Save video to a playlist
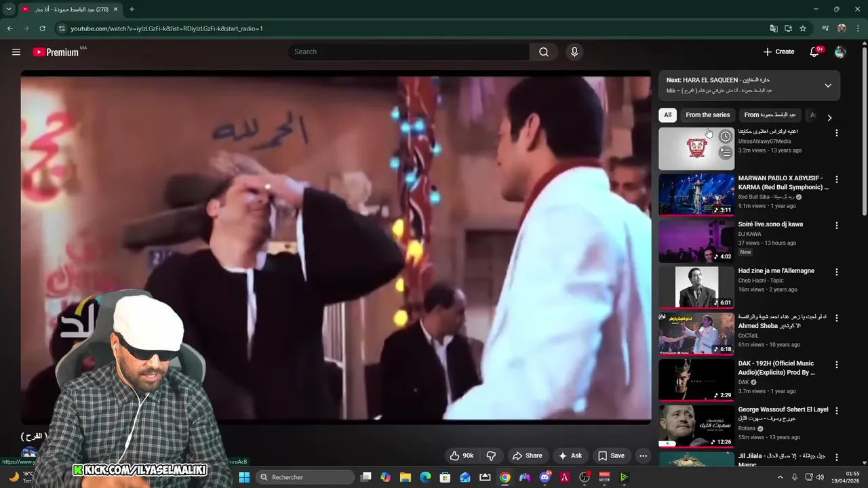This screenshot has height=488, width=868. click(611, 455)
